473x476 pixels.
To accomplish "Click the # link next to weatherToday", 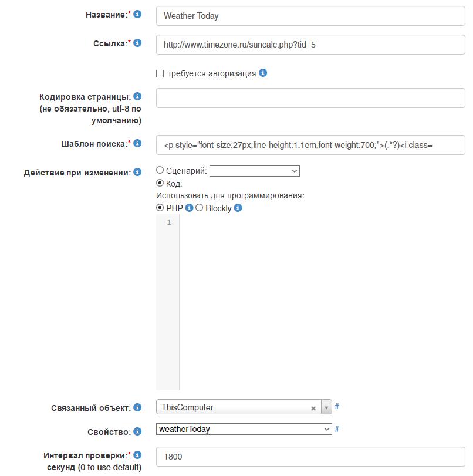I will pyautogui.click(x=337, y=429).
